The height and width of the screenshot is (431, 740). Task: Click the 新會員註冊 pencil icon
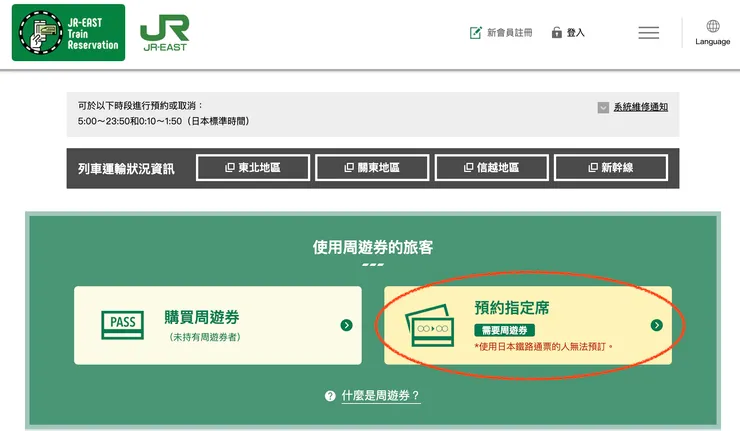[476, 33]
